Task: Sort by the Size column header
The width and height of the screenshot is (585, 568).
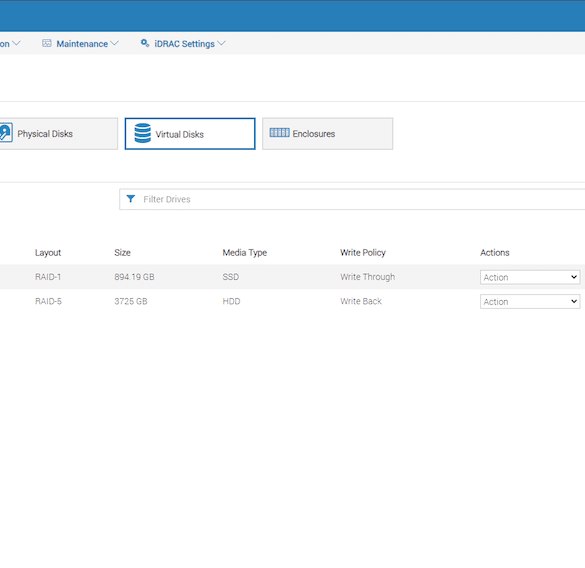Action: [x=122, y=253]
